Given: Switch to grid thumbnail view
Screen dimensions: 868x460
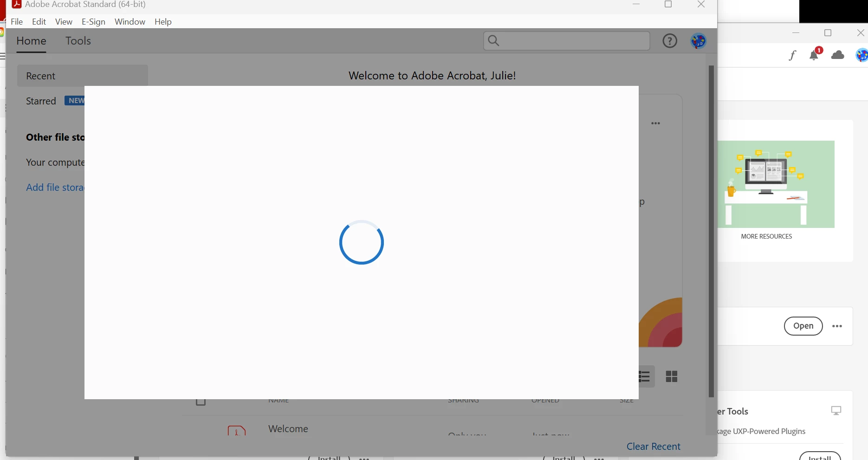Looking at the screenshot, I should [x=672, y=376].
